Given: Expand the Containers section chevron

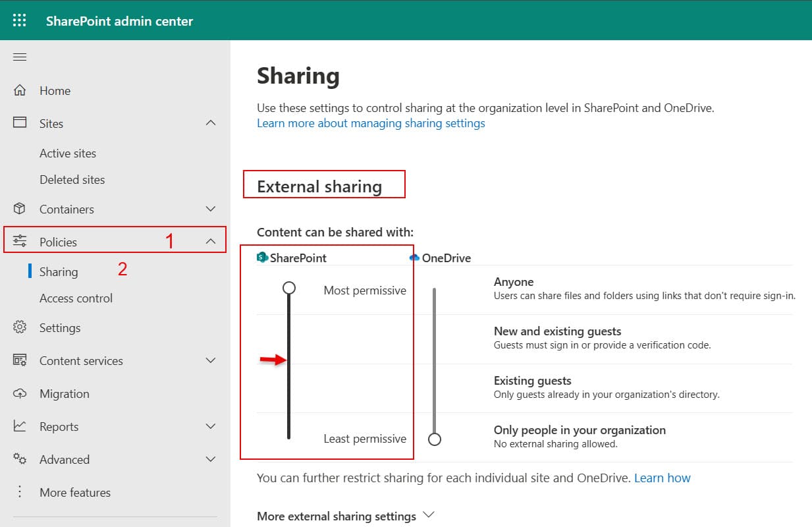Looking at the screenshot, I should (211, 209).
